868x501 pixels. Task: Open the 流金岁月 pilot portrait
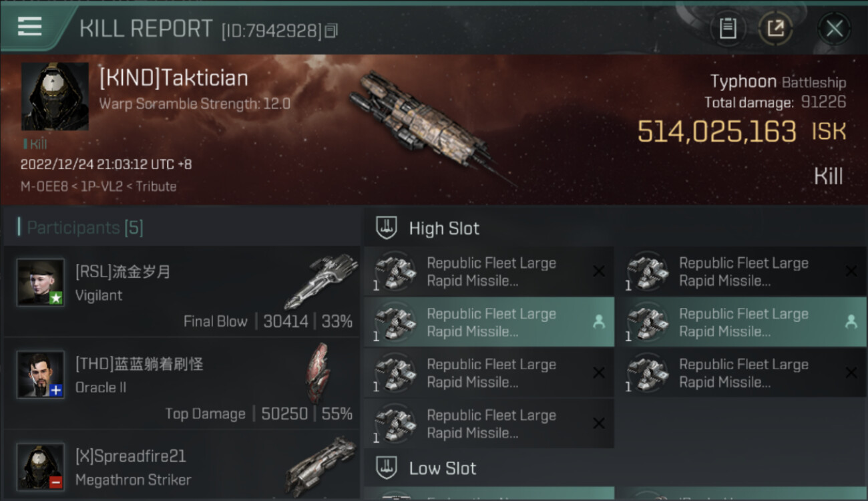(x=41, y=282)
